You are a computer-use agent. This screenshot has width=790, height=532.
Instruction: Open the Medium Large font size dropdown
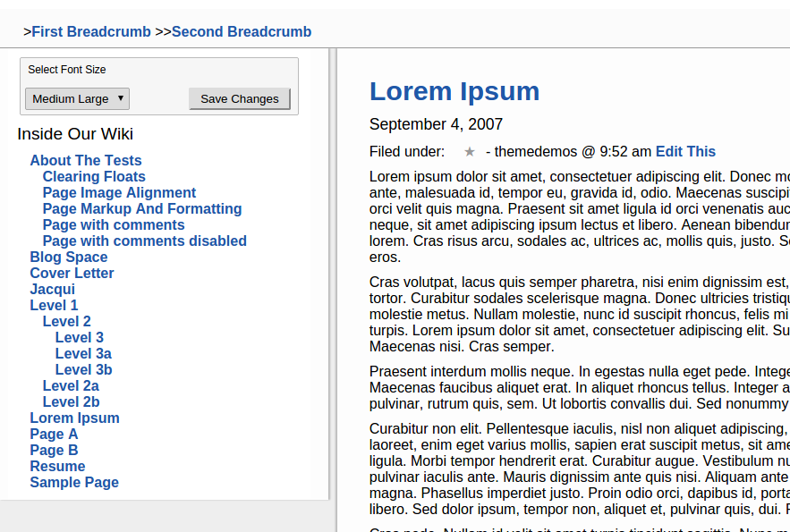click(x=77, y=99)
